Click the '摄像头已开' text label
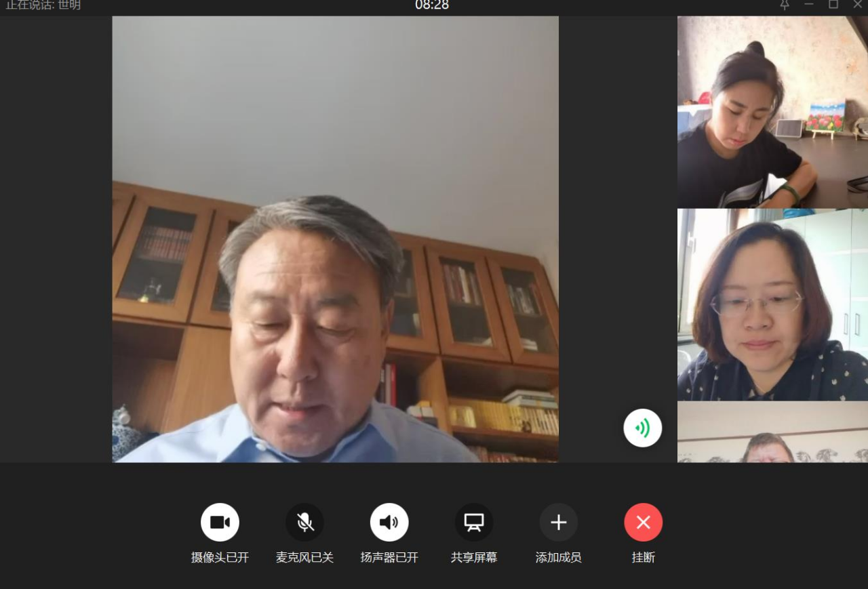Image resolution: width=868 pixels, height=589 pixels. [220, 558]
